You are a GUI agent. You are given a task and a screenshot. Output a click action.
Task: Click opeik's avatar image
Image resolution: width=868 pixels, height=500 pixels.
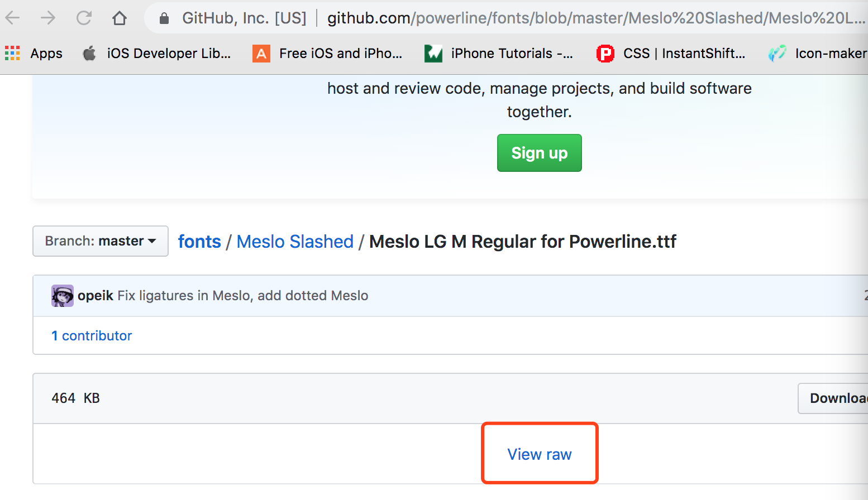click(63, 296)
